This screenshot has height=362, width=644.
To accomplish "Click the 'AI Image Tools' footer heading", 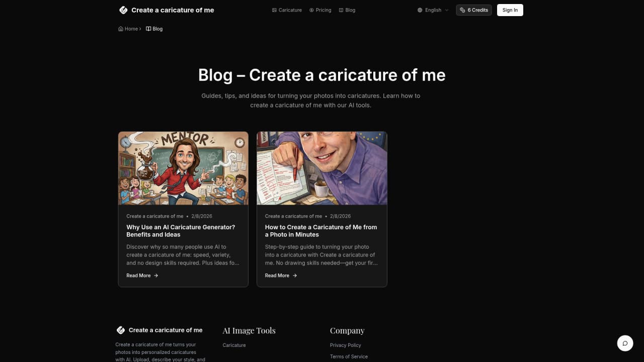I will click(x=249, y=331).
